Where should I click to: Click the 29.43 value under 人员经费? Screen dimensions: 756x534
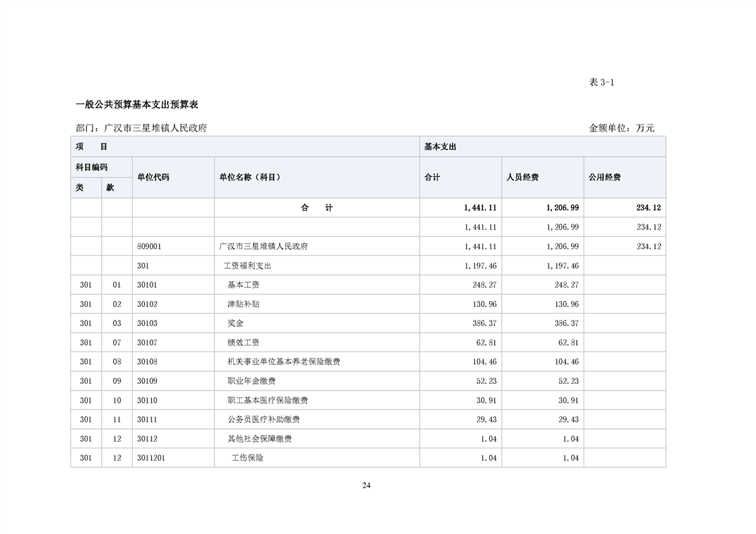coord(569,420)
